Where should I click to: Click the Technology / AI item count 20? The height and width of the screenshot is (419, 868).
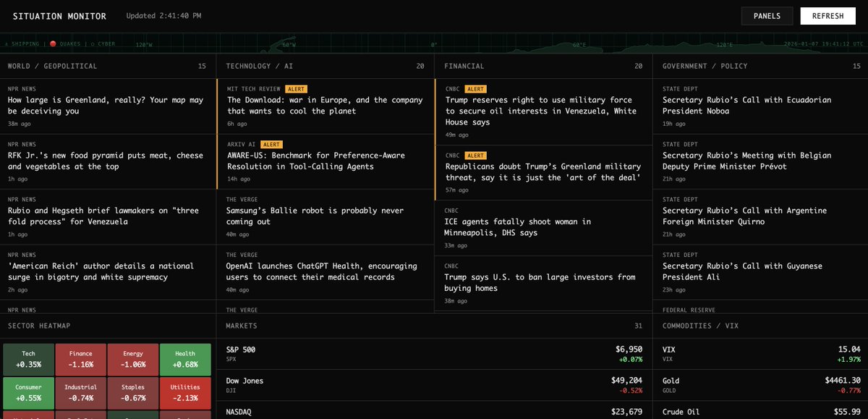point(420,67)
